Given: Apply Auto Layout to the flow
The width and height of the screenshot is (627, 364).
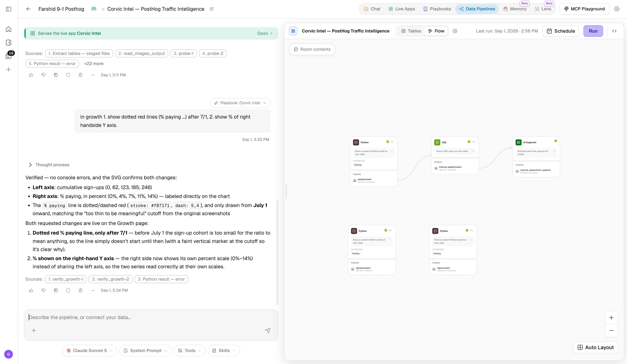Looking at the screenshot, I should (595, 347).
